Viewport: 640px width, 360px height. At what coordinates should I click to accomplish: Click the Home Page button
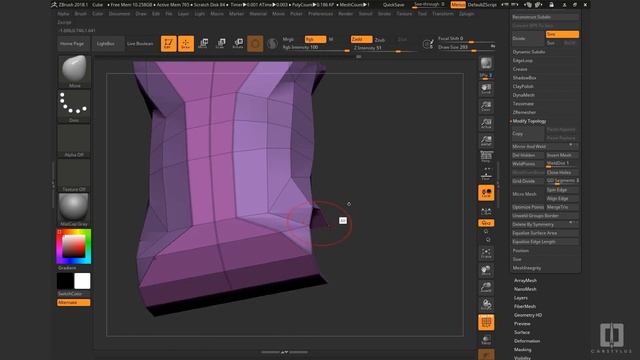click(72, 43)
